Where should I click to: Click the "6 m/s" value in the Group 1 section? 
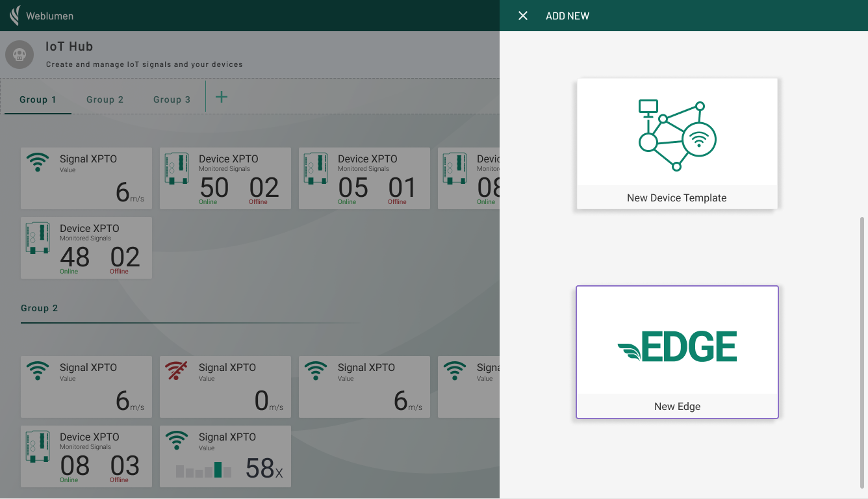130,193
